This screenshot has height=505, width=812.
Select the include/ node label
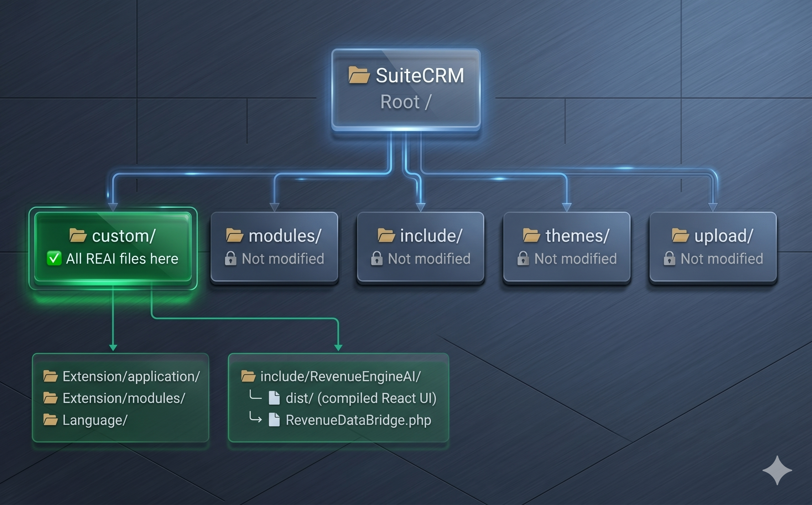(431, 236)
